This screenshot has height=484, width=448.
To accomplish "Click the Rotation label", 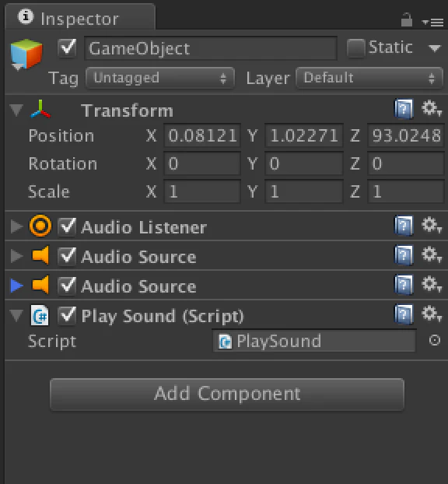I will (x=63, y=164).
